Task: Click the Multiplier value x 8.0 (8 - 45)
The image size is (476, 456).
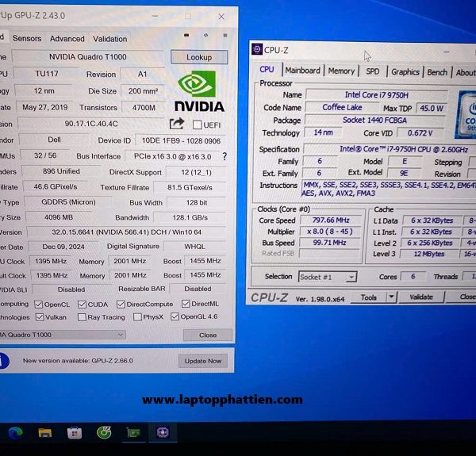Action: (330, 232)
